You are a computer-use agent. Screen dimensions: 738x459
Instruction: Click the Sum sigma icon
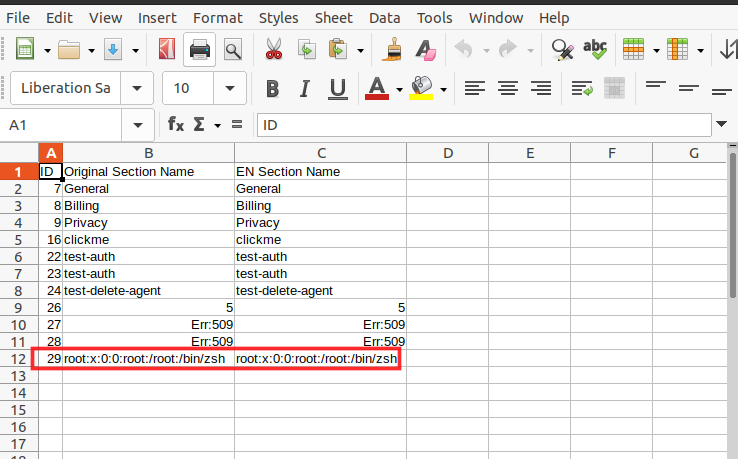[x=199, y=125]
